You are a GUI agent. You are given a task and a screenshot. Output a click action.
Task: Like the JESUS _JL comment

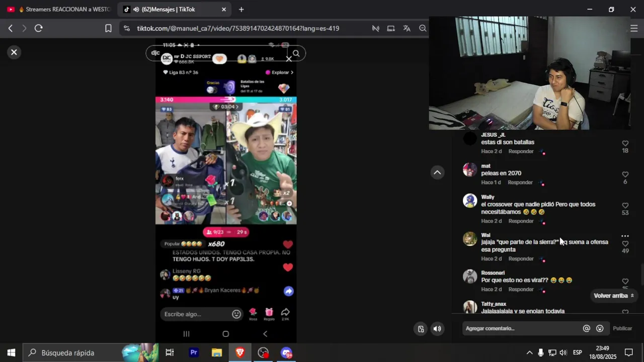pos(625,144)
